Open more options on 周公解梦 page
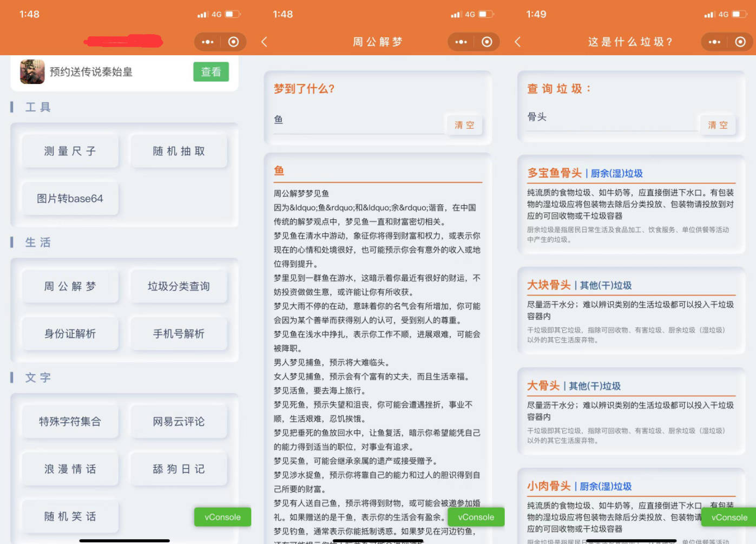The height and width of the screenshot is (544, 756). coord(461,42)
